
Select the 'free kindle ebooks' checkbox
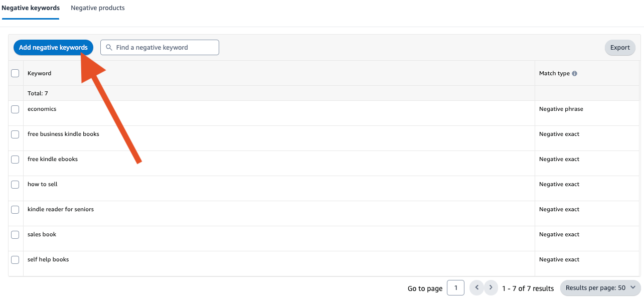click(x=15, y=159)
